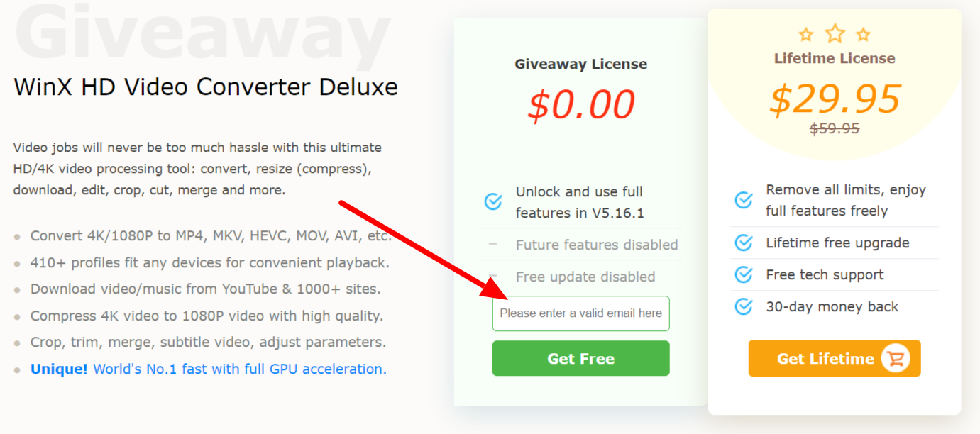Click the WinX HD Video Converter Deluxe title

click(x=206, y=87)
